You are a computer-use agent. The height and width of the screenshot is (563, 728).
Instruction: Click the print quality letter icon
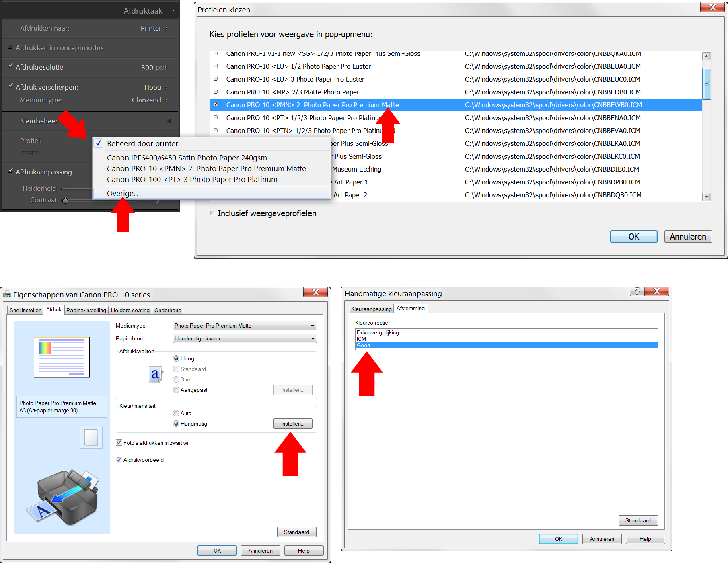tap(155, 374)
